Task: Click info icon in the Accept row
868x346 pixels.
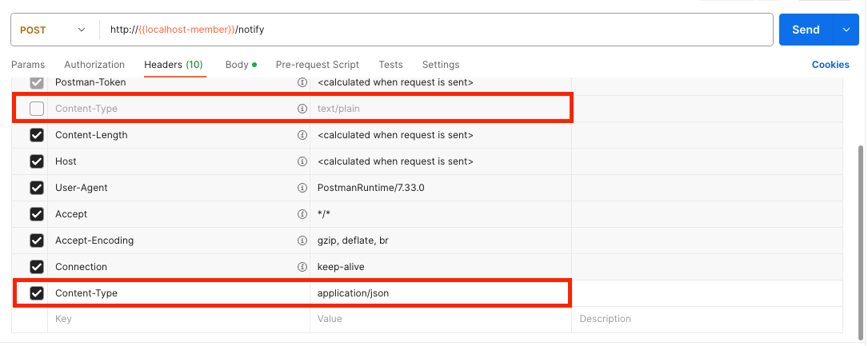Action: click(x=302, y=214)
